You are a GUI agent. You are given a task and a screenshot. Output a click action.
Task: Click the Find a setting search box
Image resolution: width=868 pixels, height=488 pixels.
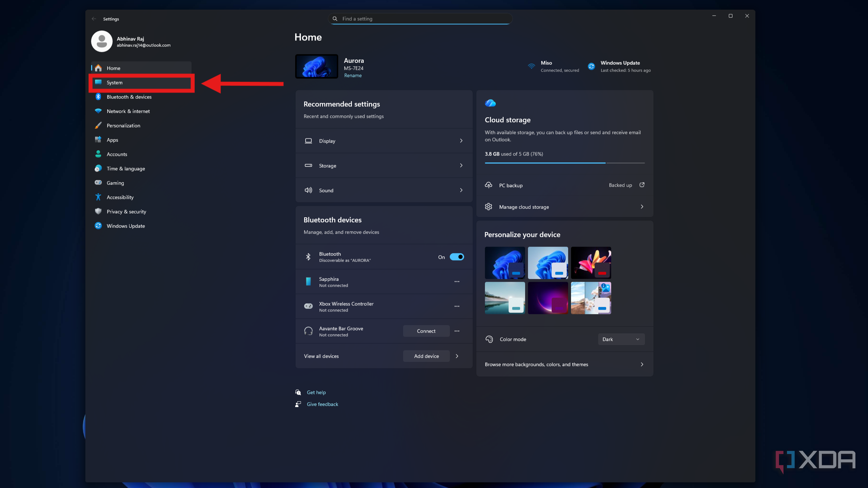pyautogui.click(x=420, y=19)
